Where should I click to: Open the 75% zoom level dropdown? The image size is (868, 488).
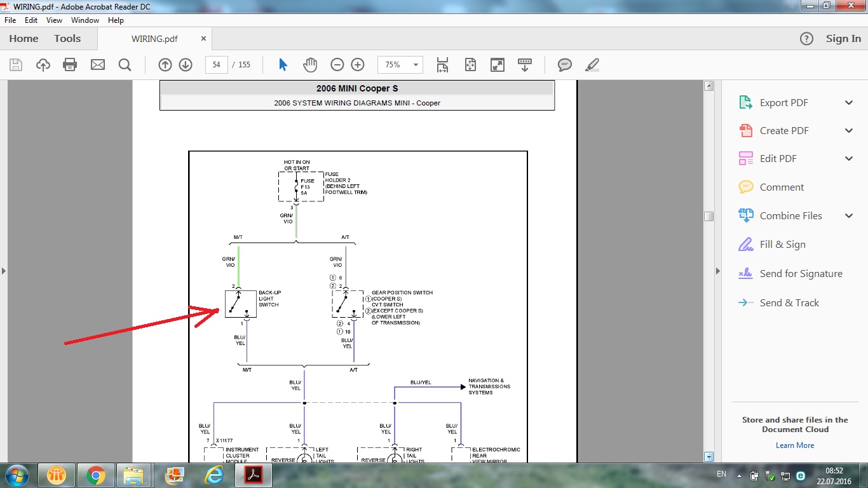(416, 65)
